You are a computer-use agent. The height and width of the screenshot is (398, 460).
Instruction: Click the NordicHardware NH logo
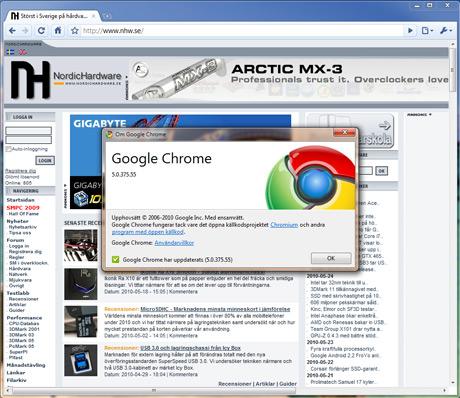tap(31, 80)
